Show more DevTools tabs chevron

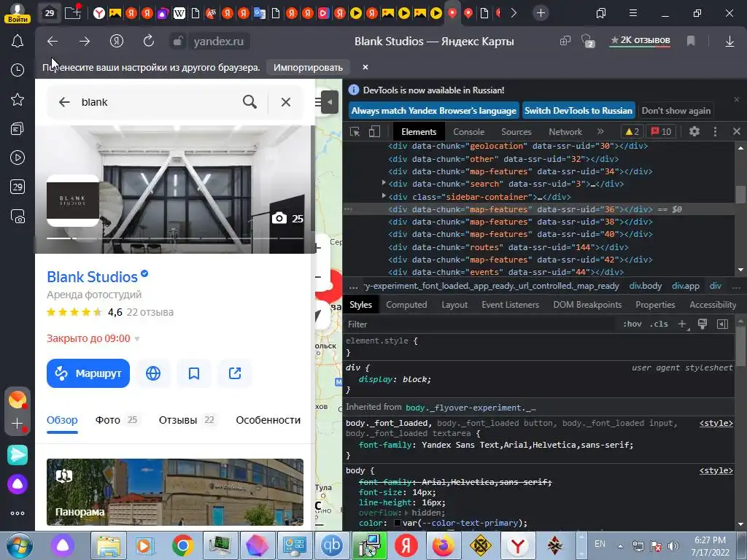coord(601,131)
